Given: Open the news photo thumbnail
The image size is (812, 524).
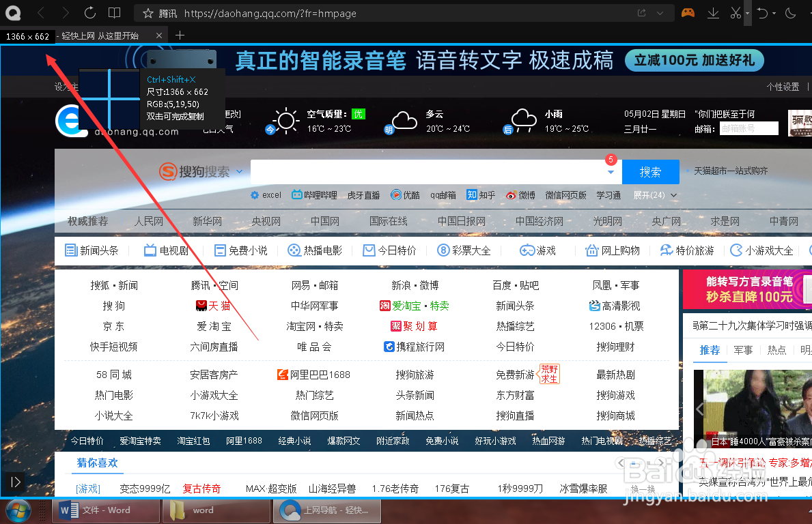Looking at the screenshot, I should (x=753, y=409).
